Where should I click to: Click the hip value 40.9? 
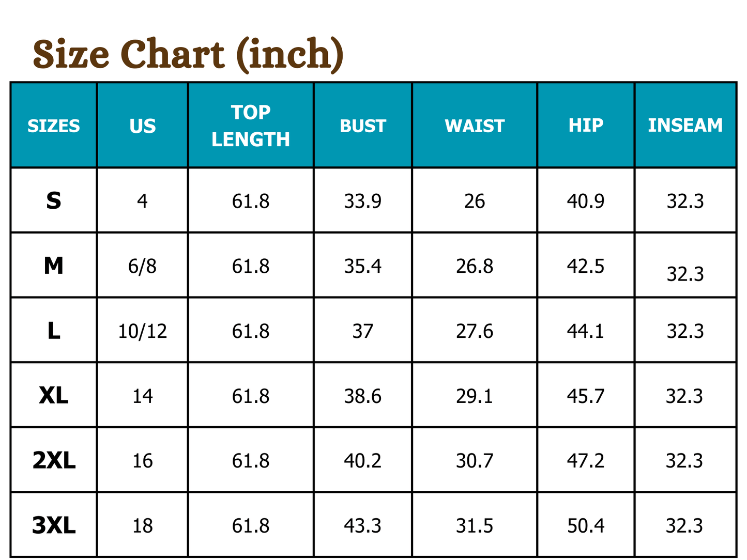point(586,201)
